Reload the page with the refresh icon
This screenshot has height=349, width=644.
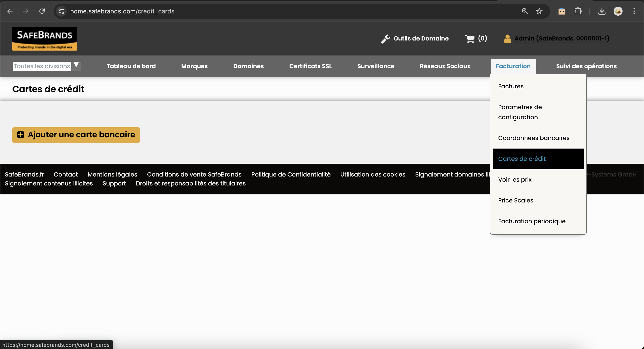[x=42, y=11]
